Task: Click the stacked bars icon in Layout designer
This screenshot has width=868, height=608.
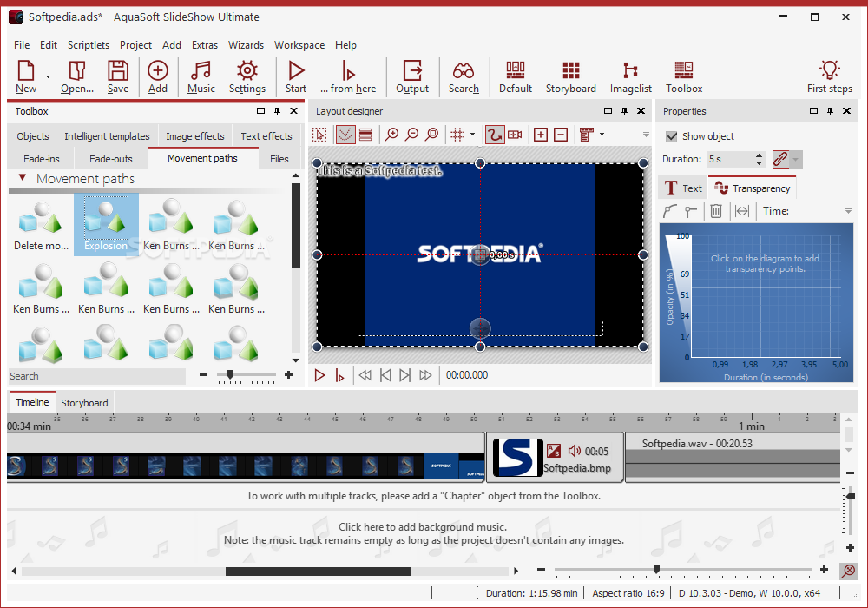Action: [365, 135]
